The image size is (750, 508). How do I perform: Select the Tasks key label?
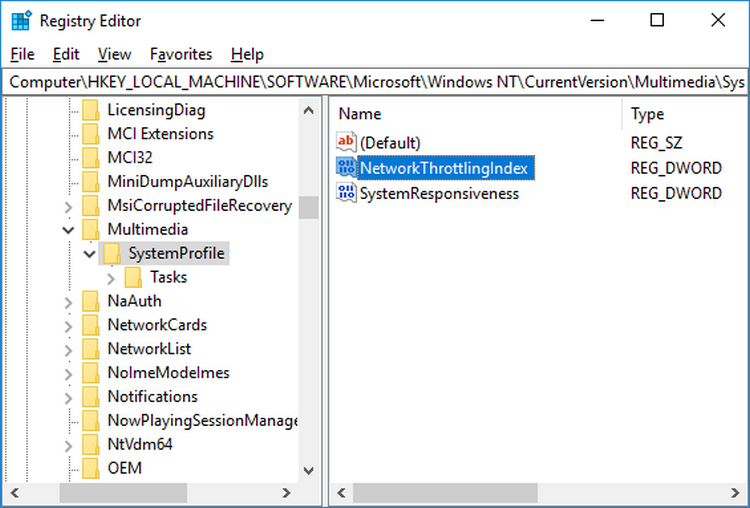(x=168, y=277)
